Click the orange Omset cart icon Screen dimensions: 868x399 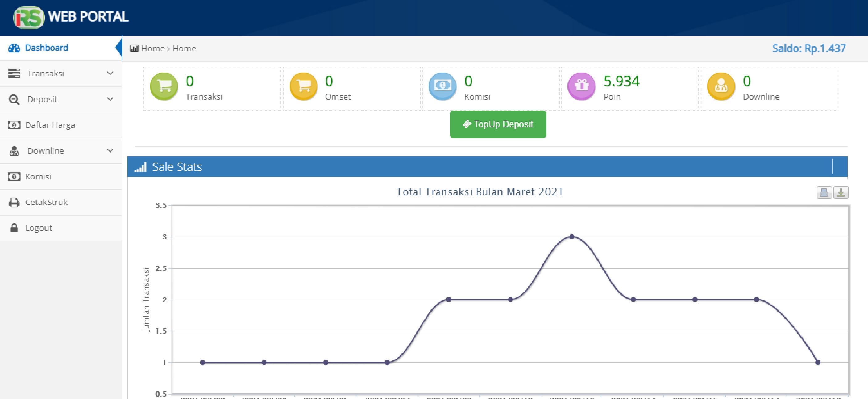click(x=303, y=86)
